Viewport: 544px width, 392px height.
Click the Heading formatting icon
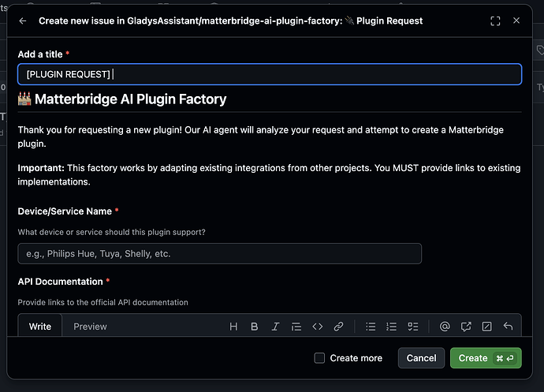pyautogui.click(x=233, y=327)
